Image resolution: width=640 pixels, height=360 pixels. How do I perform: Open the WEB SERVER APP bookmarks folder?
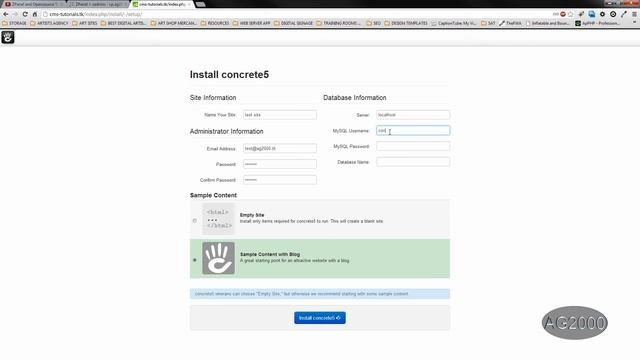[251, 23]
